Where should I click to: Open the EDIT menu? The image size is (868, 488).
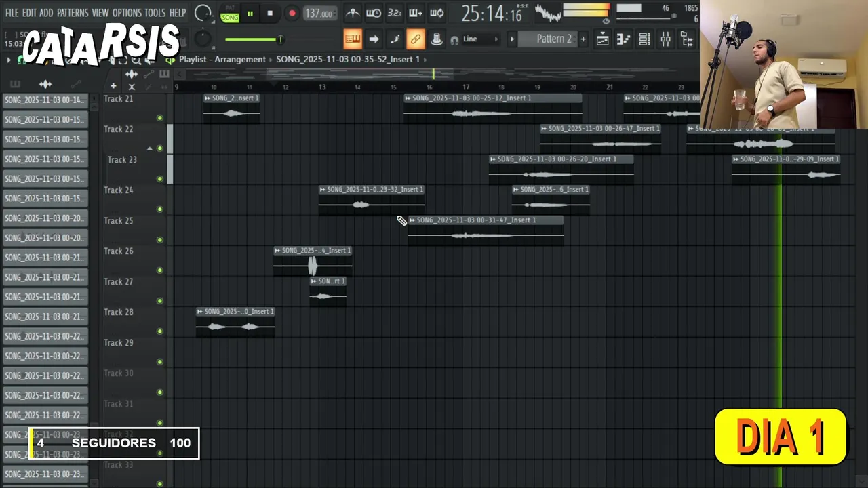(29, 13)
